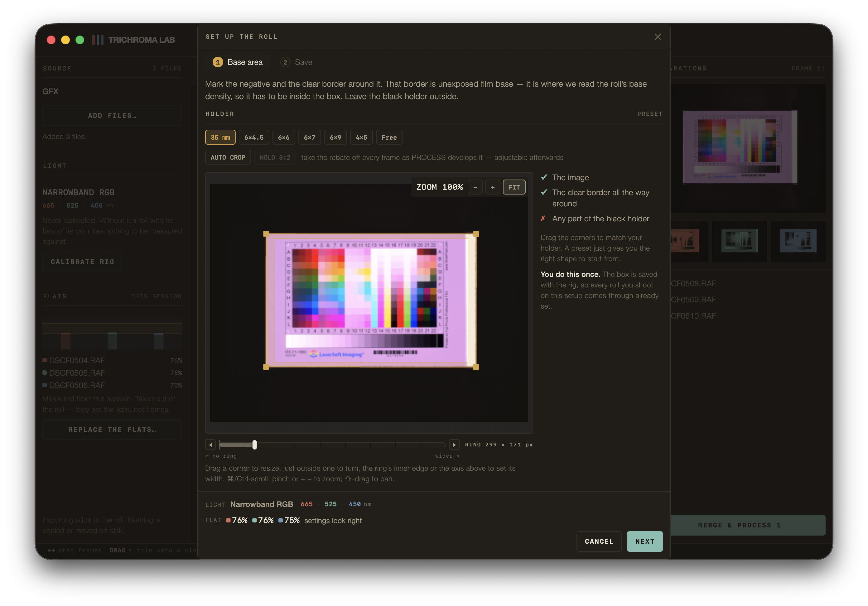Go to the Save step tab
Screen dimensions: 868x606
296,62
